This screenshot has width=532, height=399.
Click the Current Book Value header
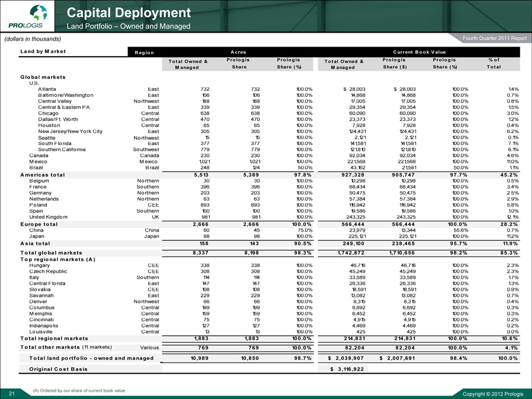(417, 52)
